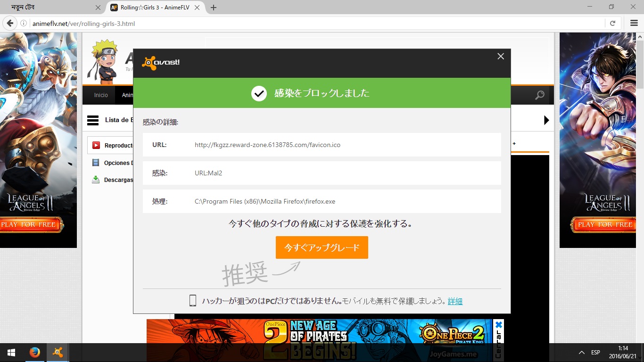
Task: Click PLAY FOR FREE on the bearded-god League of Angels ad
Action: 31,225
